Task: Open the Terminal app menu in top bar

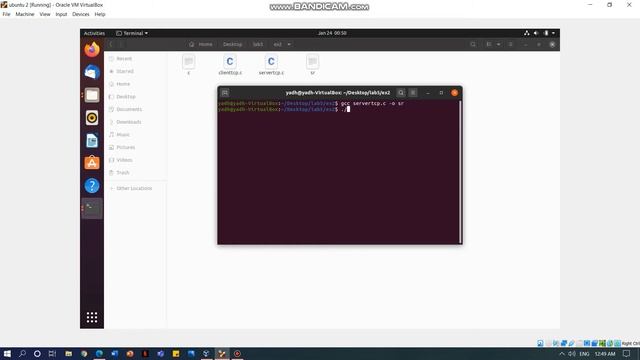Action: point(132,33)
